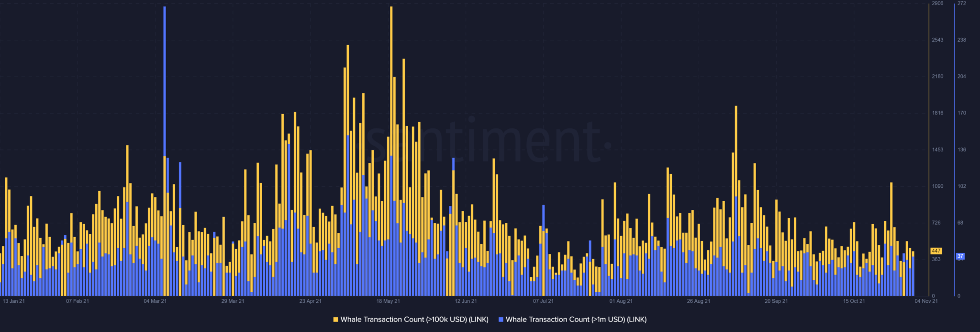Click the blue 37 current value badge
This screenshot has height=332, width=980.
(960, 256)
